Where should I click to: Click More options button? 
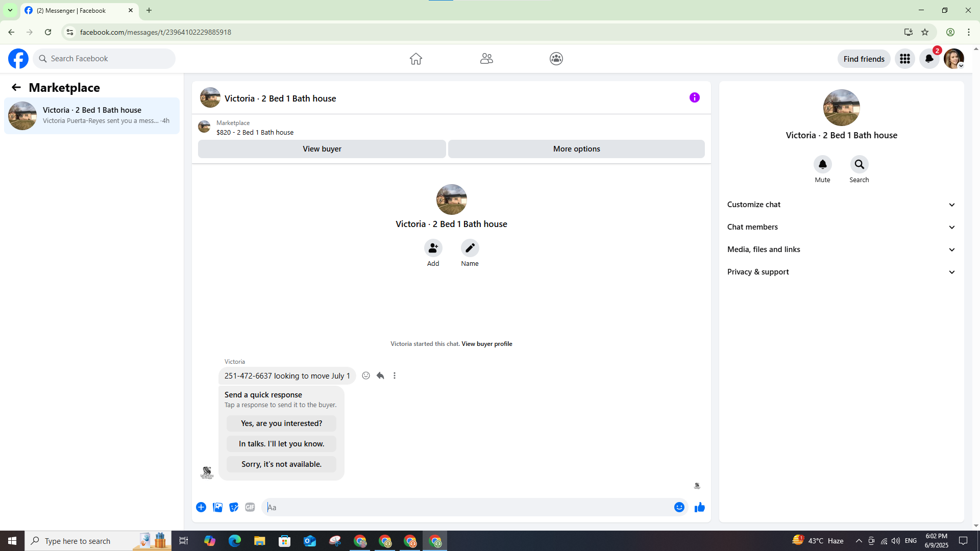[577, 149]
